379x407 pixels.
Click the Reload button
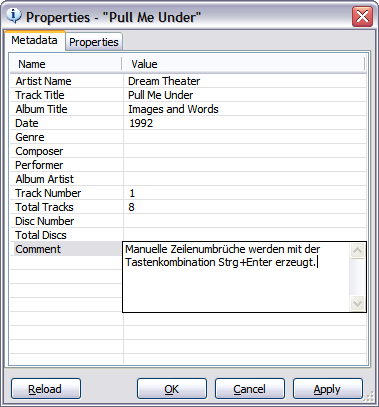(x=46, y=389)
